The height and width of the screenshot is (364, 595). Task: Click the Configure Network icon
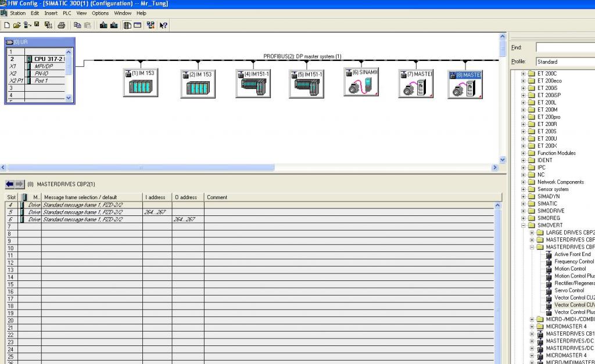coord(150,25)
